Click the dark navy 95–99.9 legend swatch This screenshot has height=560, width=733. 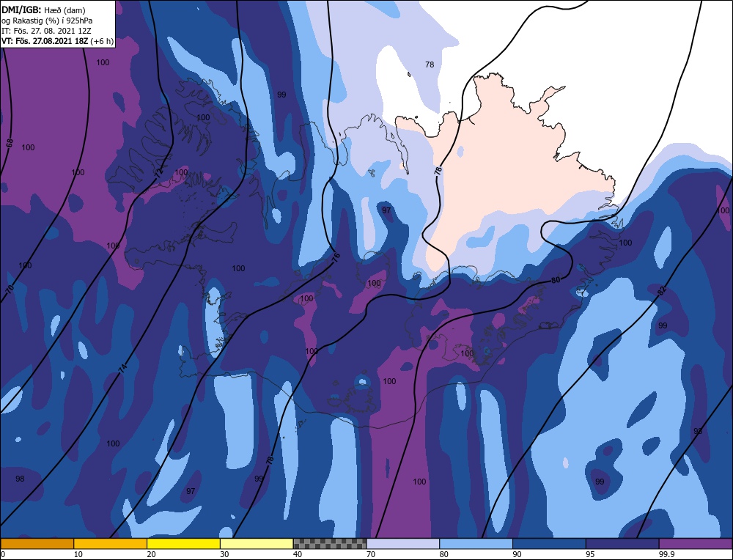[x=622, y=544]
